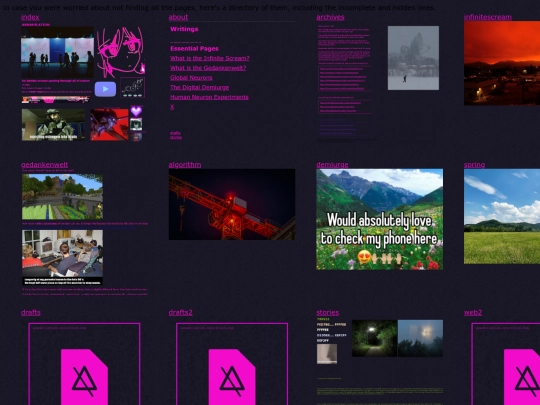Viewport: 540px width, 405px height.
Task: Click the broken file icon under web2
Action: [522, 377]
